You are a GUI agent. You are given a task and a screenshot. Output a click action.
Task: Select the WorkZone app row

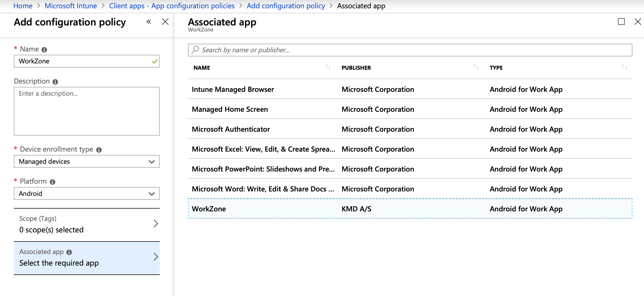410,209
